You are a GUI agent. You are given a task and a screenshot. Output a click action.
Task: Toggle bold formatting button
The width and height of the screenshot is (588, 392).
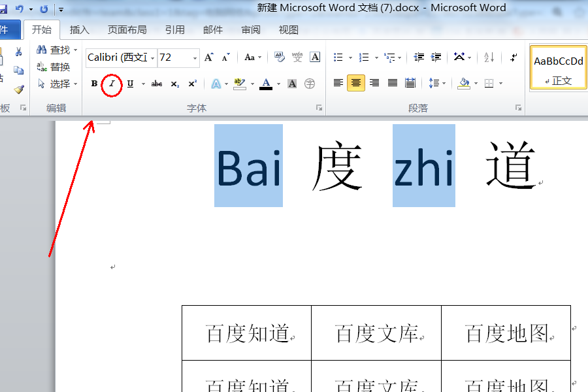pos(94,84)
